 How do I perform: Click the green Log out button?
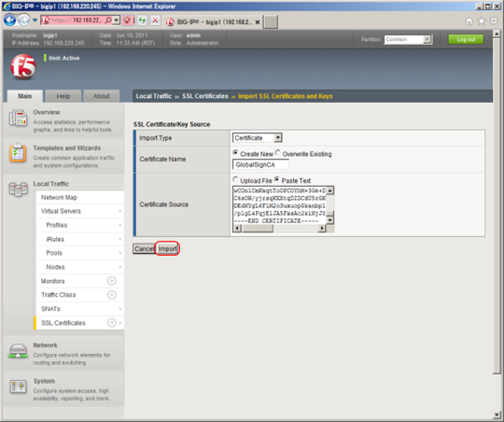point(466,39)
